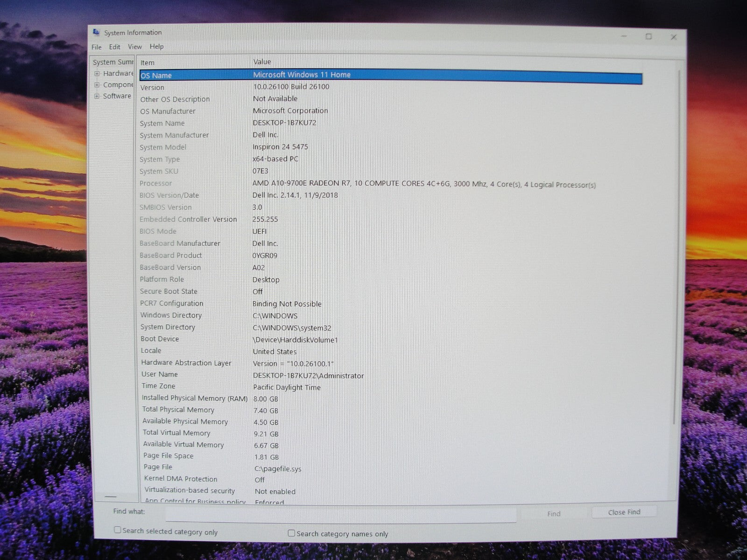Select the Virtualization-based security row
The width and height of the screenshot is (747, 560).
(x=391, y=491)
